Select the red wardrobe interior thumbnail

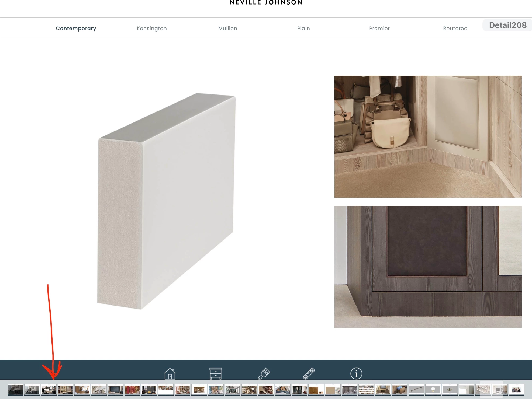coord(132,390)
